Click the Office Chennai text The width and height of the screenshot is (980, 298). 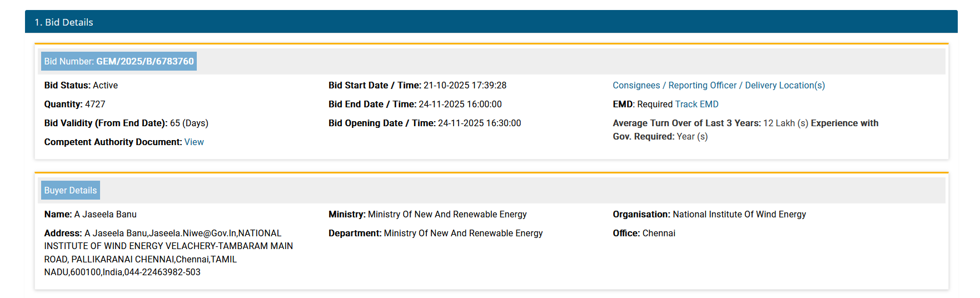659,233
